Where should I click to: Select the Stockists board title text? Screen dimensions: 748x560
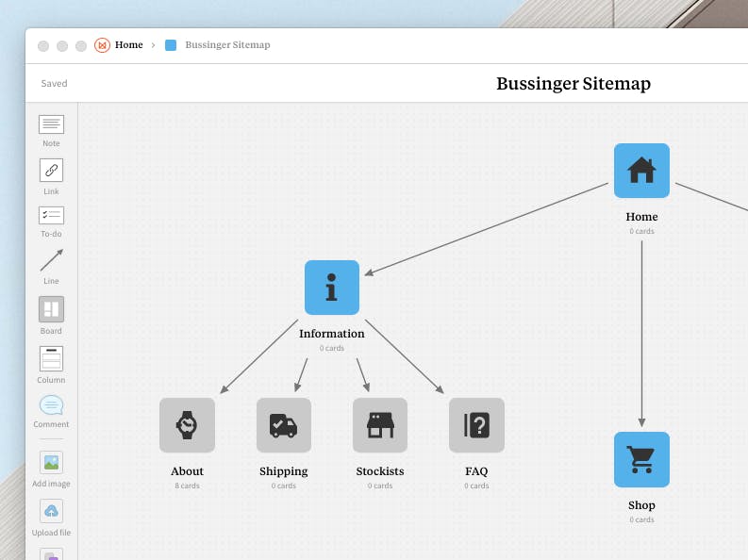pyautogui.click(x=380, y=471)
